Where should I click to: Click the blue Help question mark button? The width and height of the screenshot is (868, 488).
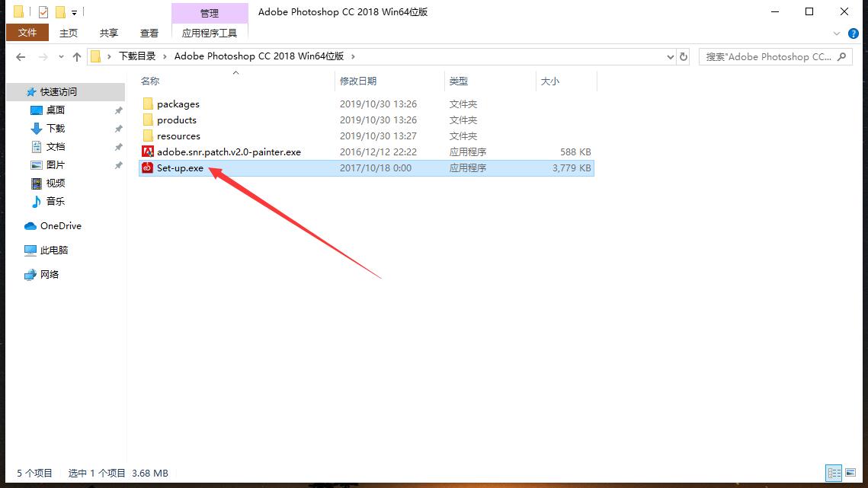click(x=853, y=33)
